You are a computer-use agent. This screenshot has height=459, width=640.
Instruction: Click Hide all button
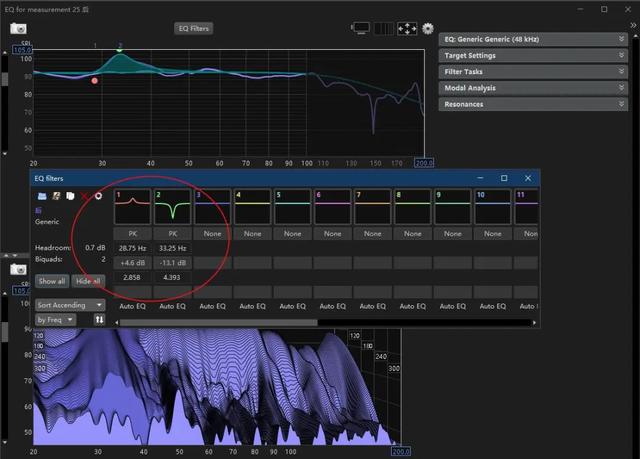[x=88, y=281]
